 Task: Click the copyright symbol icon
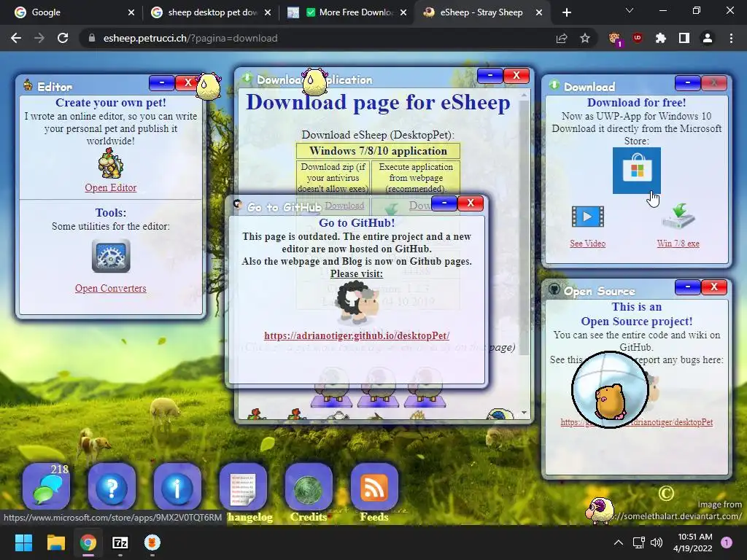coord(665,494)
